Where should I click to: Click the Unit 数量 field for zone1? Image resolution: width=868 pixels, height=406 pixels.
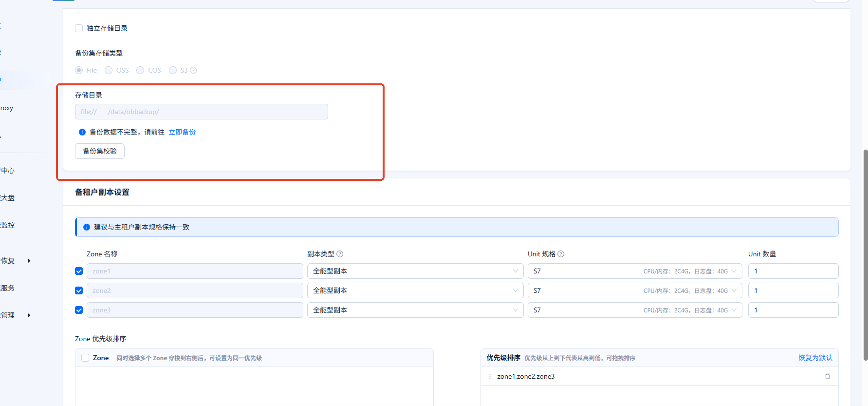793,271
